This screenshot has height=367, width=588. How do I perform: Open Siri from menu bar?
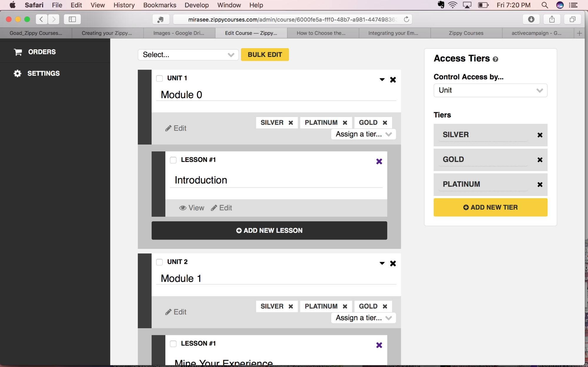pos(560,5)
